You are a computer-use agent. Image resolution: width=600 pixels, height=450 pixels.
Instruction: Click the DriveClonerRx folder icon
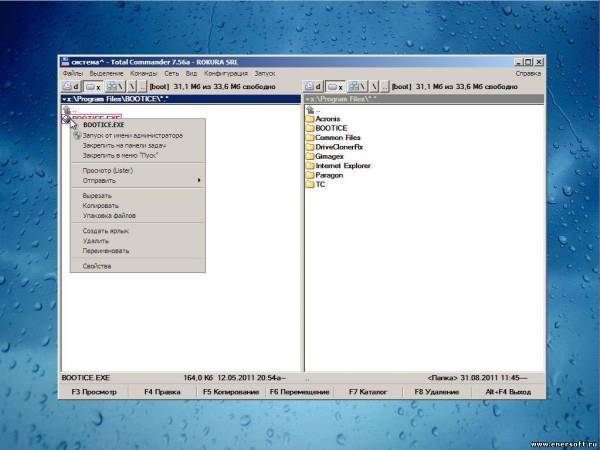[x=310, y=147]
